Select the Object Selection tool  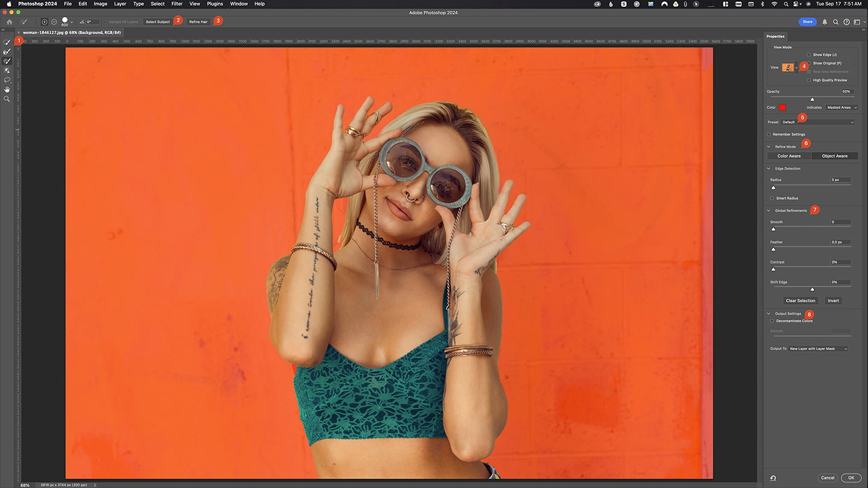(x=7, y=70)
